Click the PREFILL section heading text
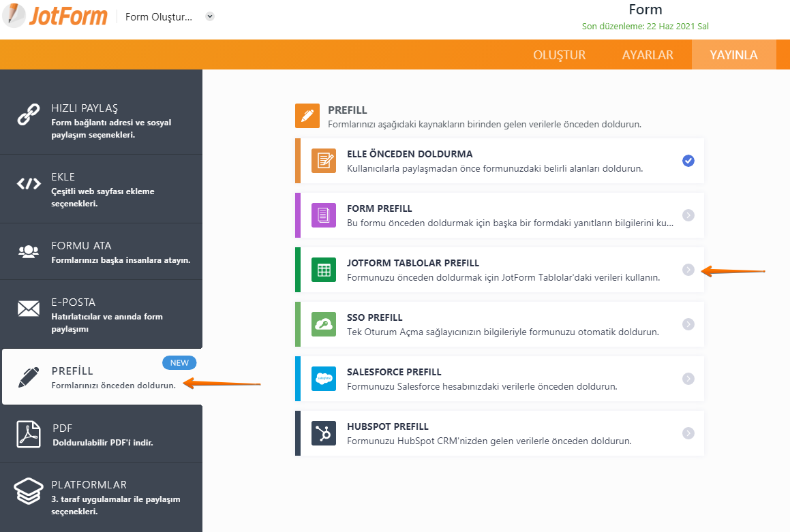The height and width of the screenshot is (532, 790). [x=347, y=110]
